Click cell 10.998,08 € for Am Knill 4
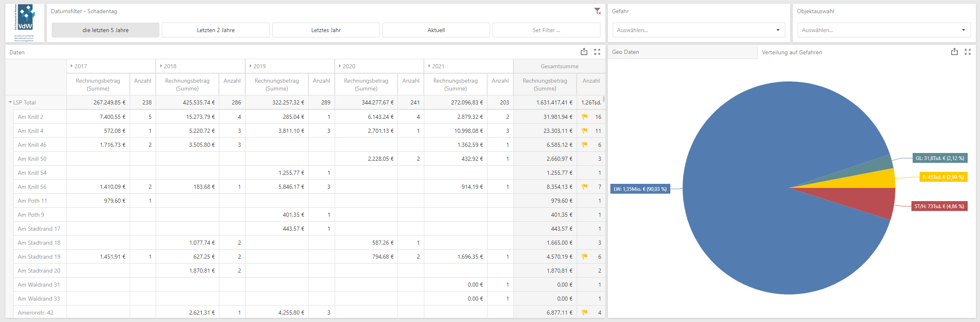 [469, 131]
